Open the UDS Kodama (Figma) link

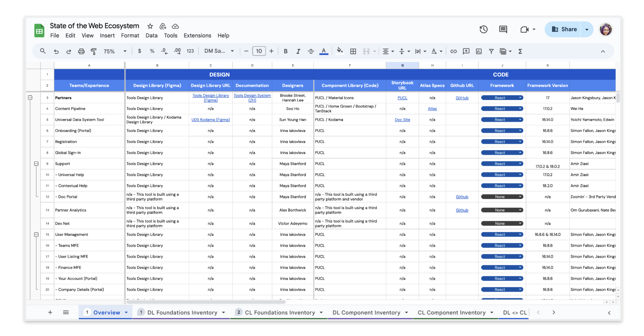pyautogui.click(x=211, y=120)
